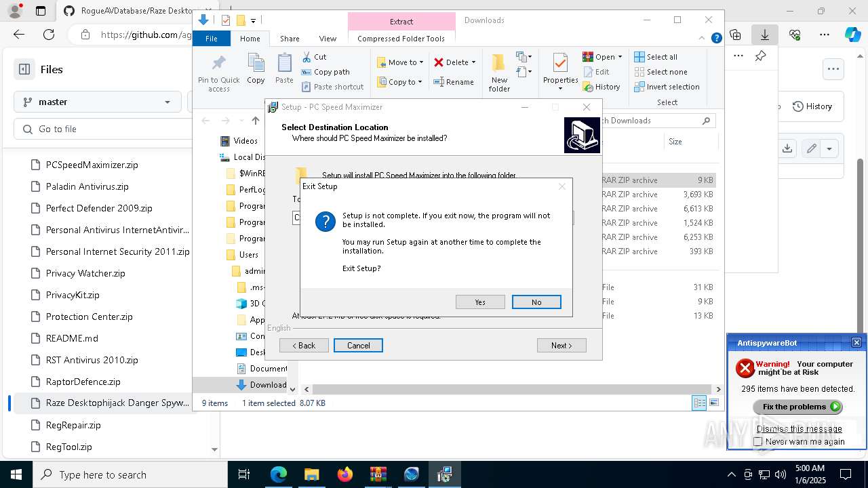The width and height of the screenshot is (868, 488).
Task: Click No in the Exit Setup dialog
Action: (x=536, y=302)
